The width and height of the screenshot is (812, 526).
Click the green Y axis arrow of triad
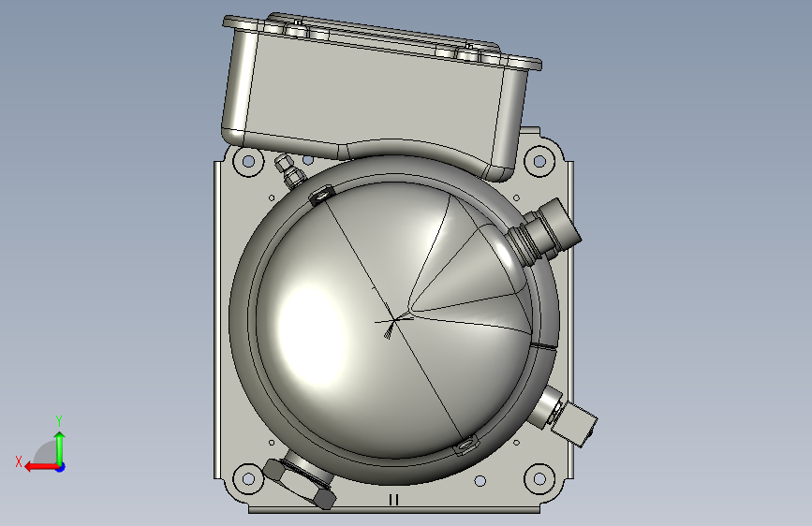click(60, 447)
